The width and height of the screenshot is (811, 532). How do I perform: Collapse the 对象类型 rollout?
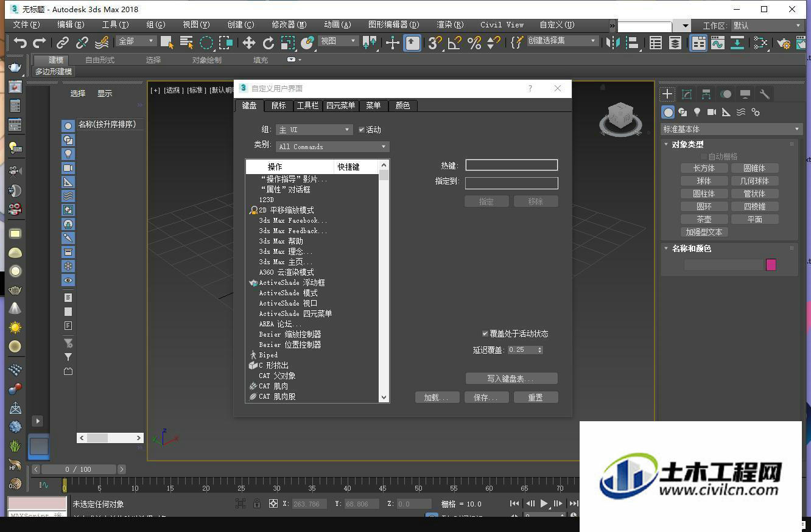pos(687,144)
